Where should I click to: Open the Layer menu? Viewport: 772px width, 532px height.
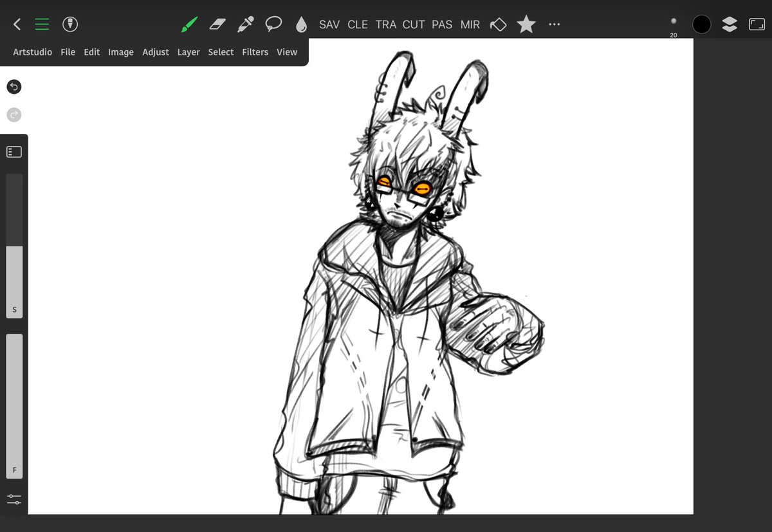click(x=188, y=52)
